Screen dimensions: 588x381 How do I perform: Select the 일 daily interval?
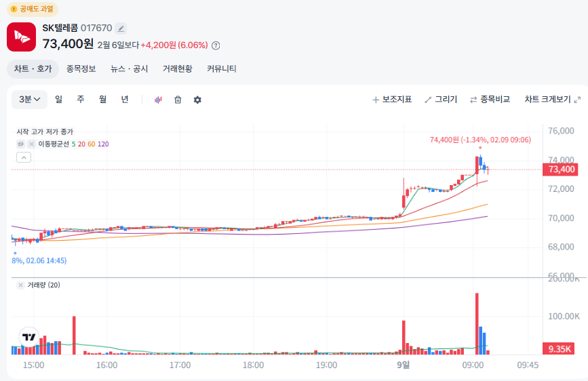pyautogui.click(x=58, y=100)
